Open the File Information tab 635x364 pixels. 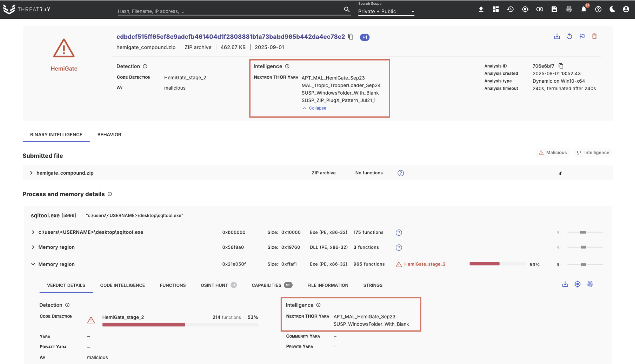[328, 285]
